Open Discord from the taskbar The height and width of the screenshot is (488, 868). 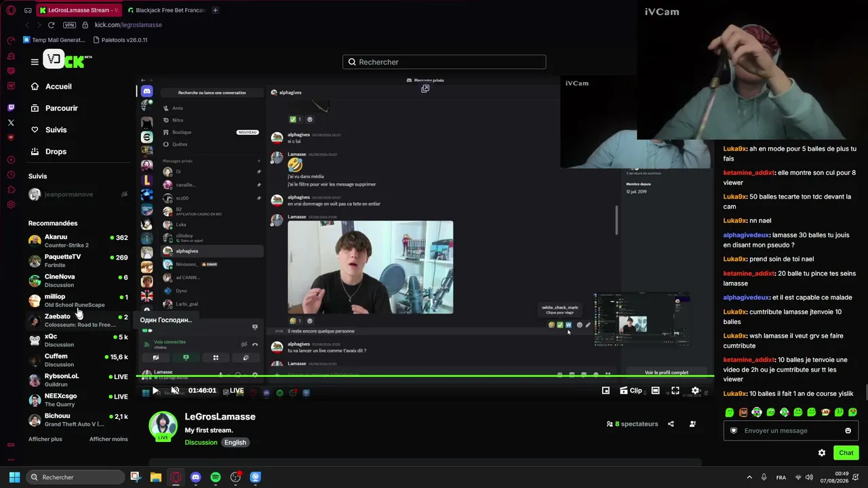pos(196,477)
